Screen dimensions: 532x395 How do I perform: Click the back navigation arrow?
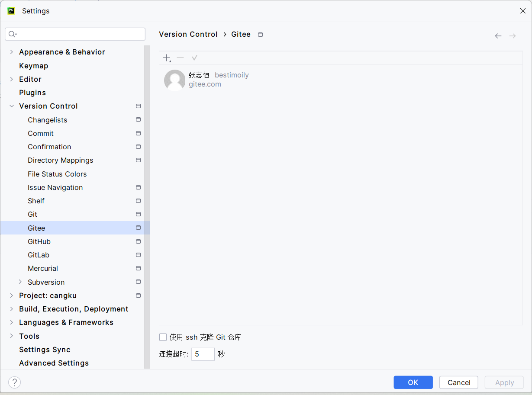pos(498,36)
